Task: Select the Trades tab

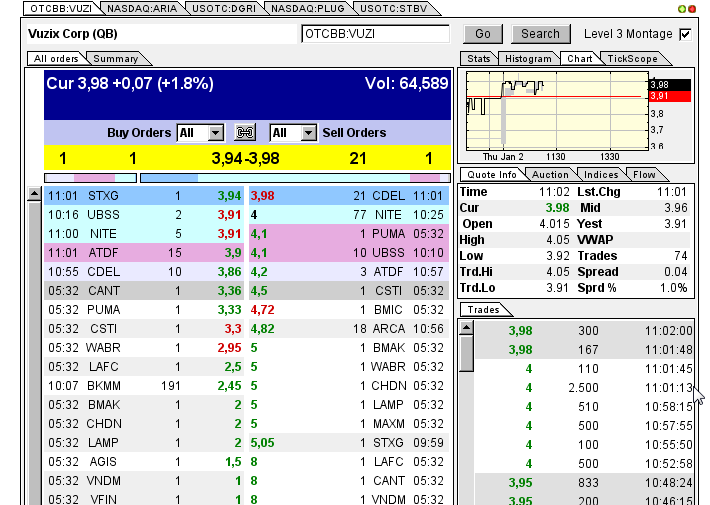Action: tap(484, 309)
